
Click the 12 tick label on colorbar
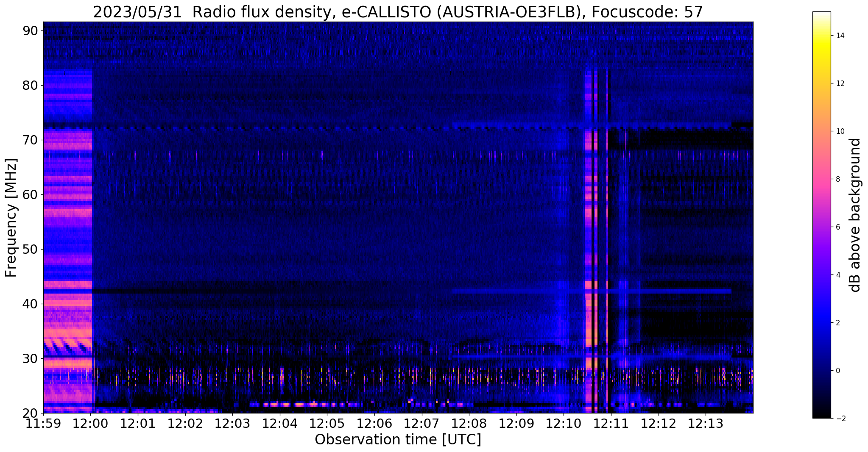(x=839, y=83)
